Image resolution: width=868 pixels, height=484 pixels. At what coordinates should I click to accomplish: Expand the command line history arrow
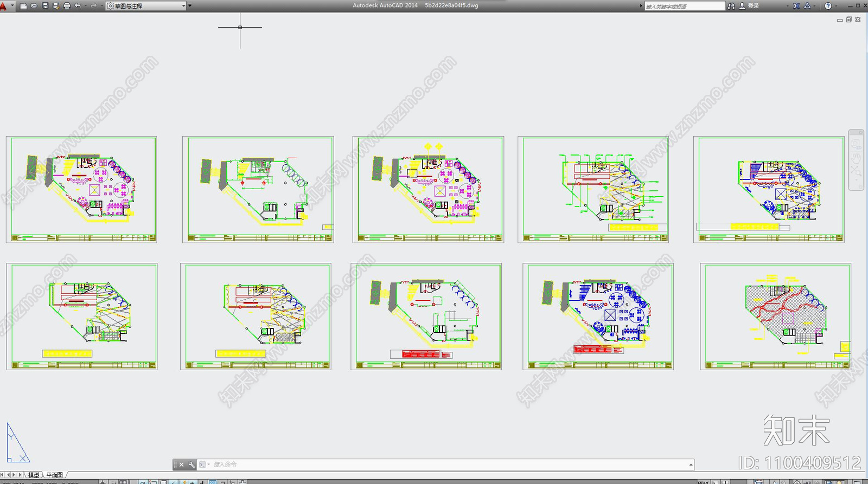coord(691,464)
